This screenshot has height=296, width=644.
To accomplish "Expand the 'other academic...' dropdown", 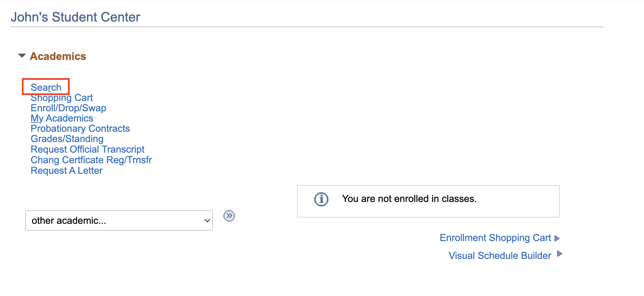I will (119, 221).
